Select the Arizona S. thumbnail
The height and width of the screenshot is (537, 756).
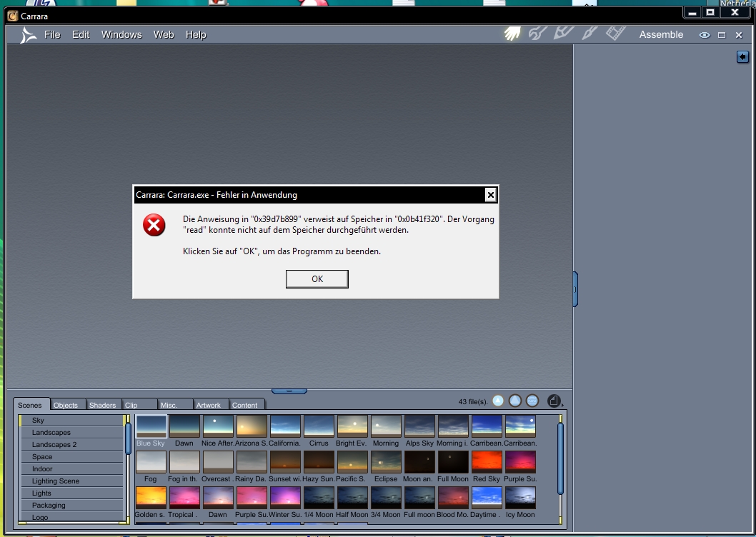[x=252, y=426]
